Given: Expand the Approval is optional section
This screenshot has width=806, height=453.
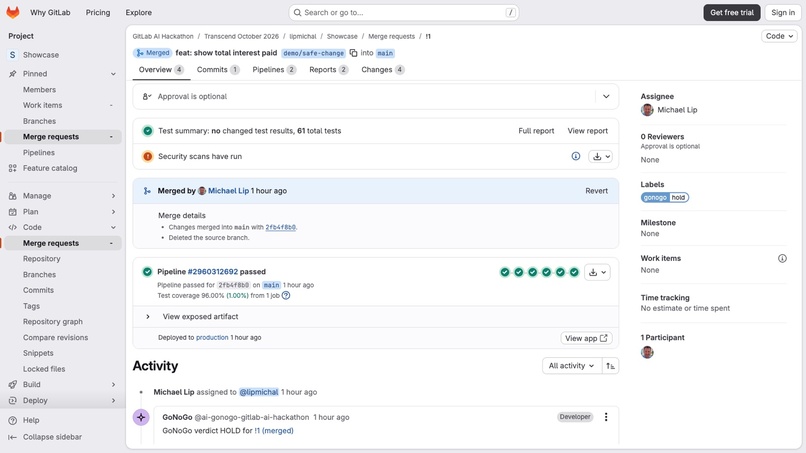Looking at the screenshot, I should click(606, 96).
